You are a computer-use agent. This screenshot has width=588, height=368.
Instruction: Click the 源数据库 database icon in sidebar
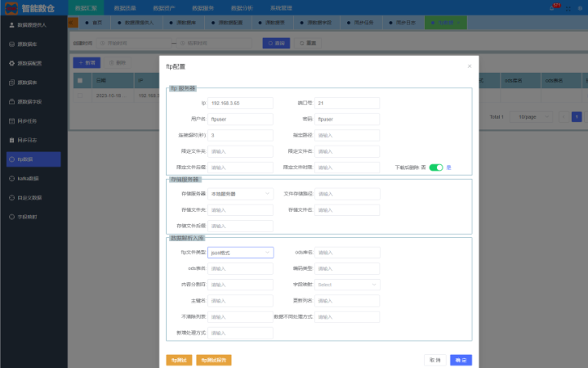pyautogui.click(x=11, y=44)
